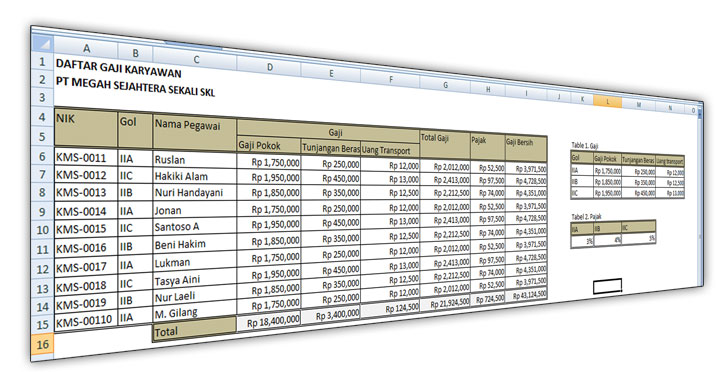
Task: Click the Select All corner triangle
Action: [x=43, y=44]
